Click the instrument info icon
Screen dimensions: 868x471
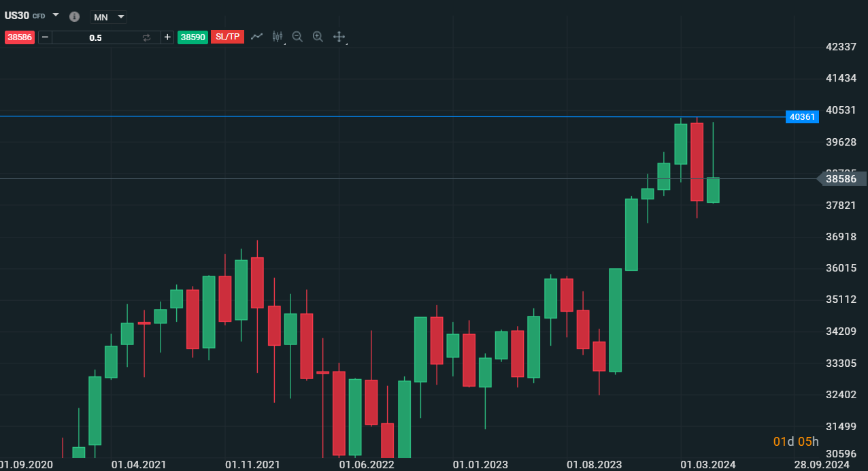[x=75, y=16]
